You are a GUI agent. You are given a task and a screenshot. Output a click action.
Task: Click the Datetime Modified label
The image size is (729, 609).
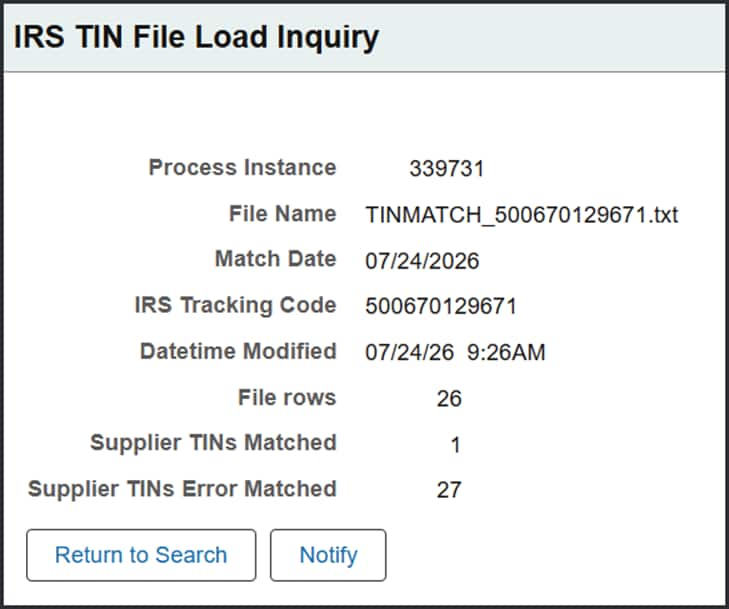click(239, 351)
